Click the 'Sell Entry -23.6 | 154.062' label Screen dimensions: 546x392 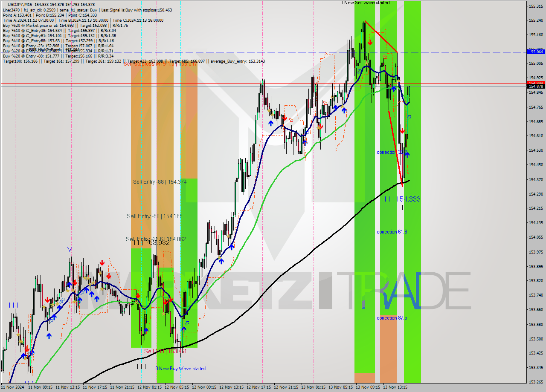point(156,239)
